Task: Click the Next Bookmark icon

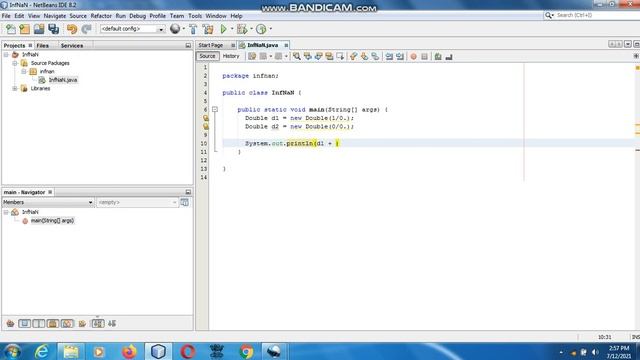Action: [x=364, y=56]
